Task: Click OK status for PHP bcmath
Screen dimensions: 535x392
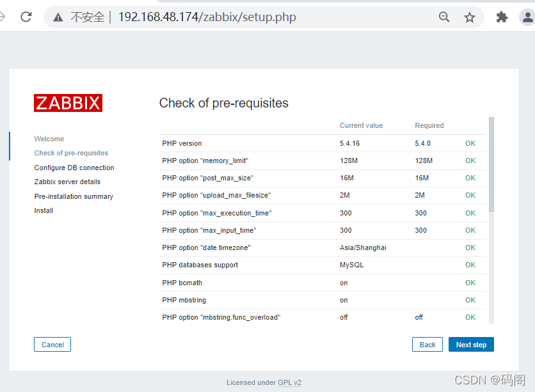Action: pos(470,283)
